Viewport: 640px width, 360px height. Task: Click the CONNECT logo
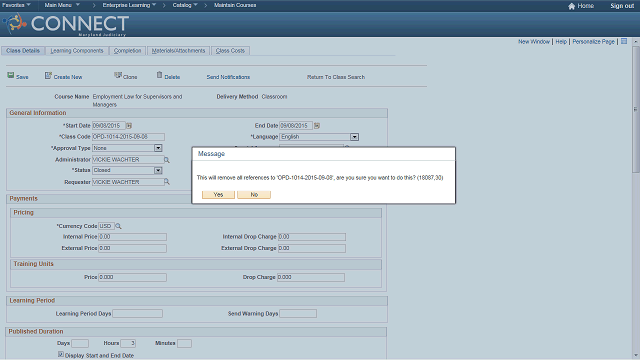[67, 24]
